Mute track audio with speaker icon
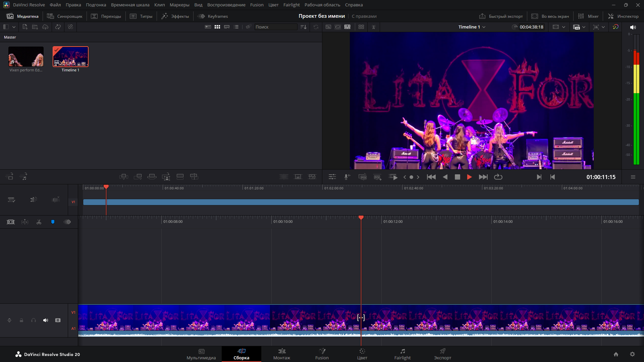 (46, 320)
